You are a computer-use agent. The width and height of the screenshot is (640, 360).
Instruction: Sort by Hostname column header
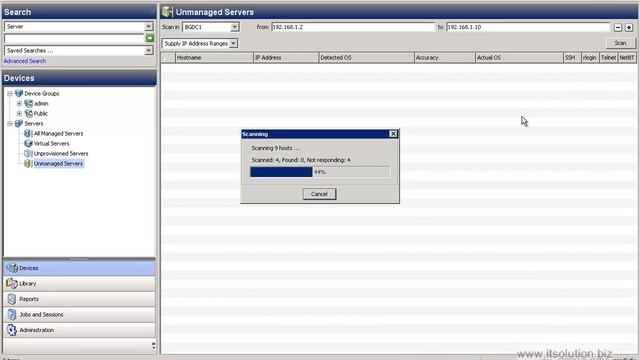[214, 58]
